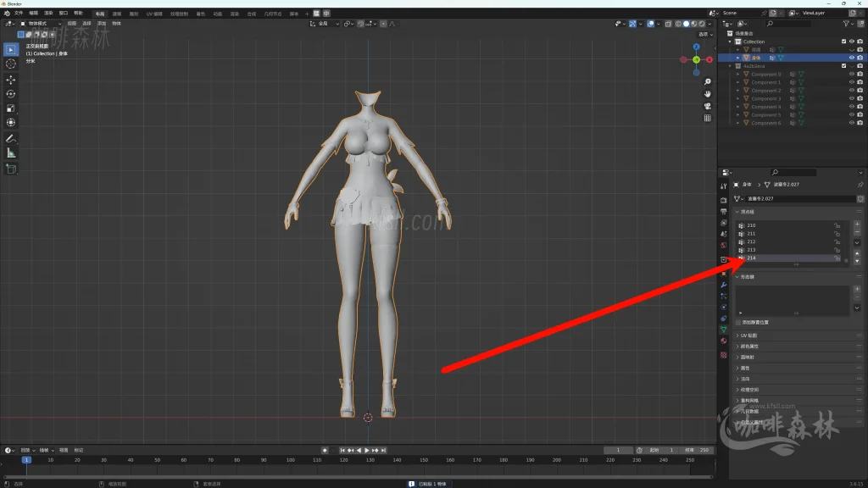Viewport: 868px width, 488px height.
Task: Open outliner filter dropdown
Action: (x=848, y=24)
